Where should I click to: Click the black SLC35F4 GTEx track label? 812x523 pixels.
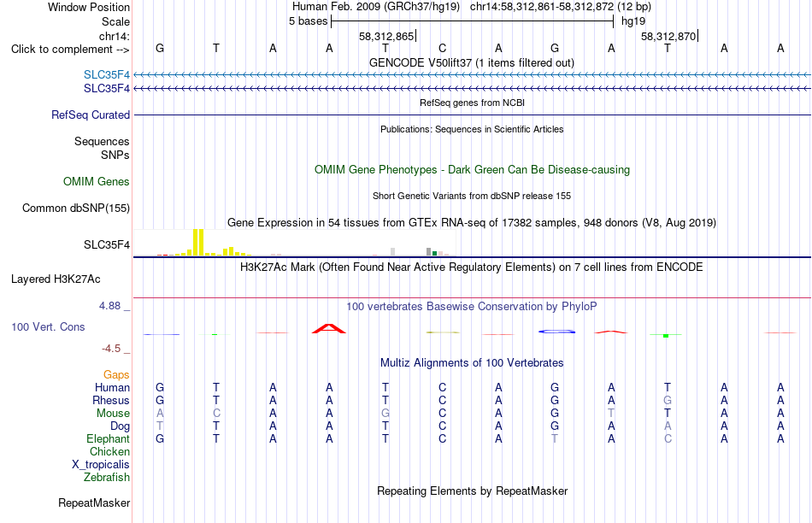pyautogui.click(x=107, y=245)
